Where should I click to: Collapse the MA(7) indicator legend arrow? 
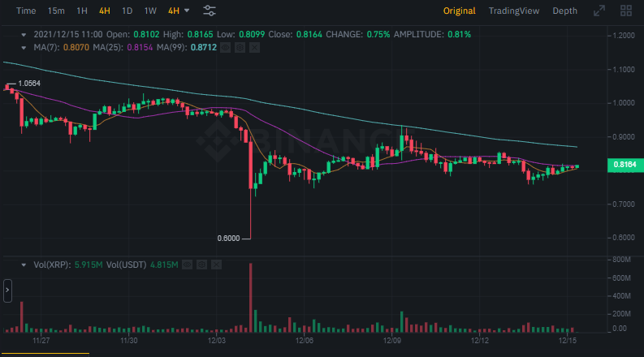24,48
